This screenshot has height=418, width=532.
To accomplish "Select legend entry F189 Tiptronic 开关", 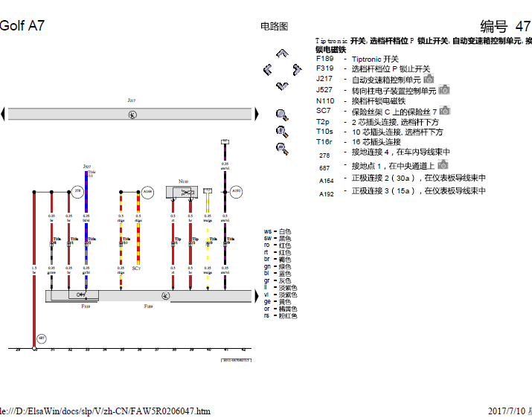I will tap(357, 59).
